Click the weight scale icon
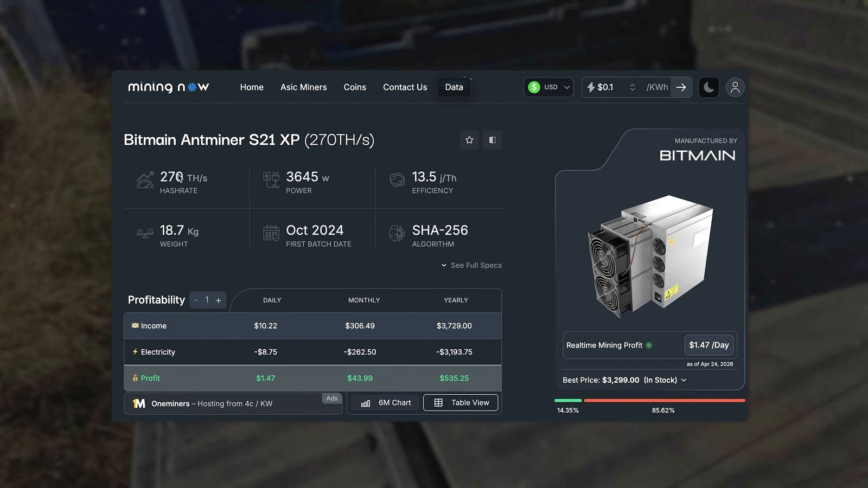The image size is (868, 488). (145, 233)
